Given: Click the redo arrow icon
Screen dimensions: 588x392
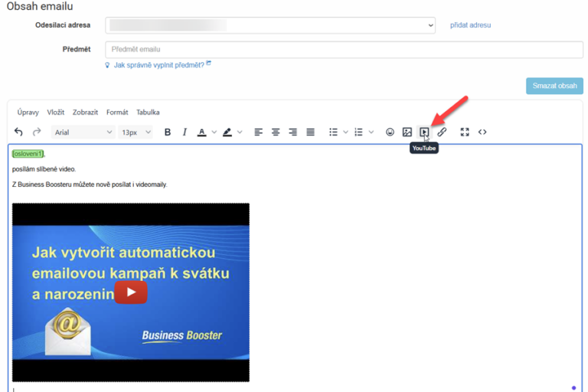Looking at the screenshot, I should (x=36, y=132).
